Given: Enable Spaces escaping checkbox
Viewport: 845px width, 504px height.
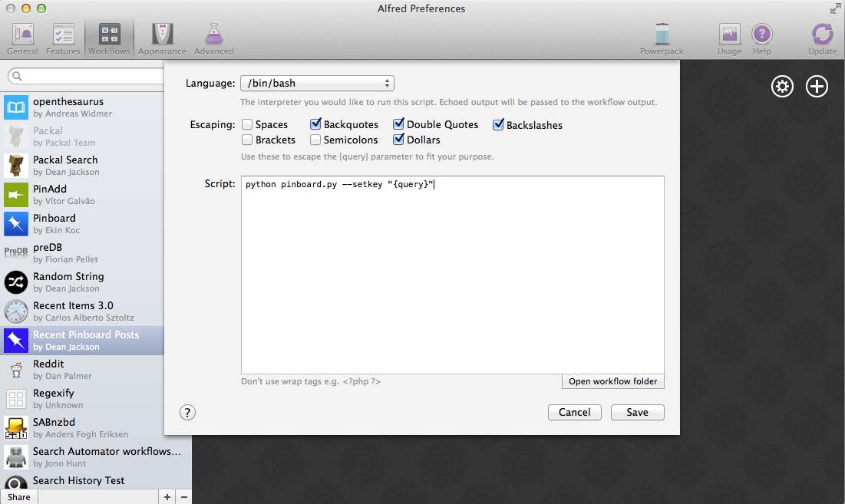Looking at the screenshot, I should point(247,124).
